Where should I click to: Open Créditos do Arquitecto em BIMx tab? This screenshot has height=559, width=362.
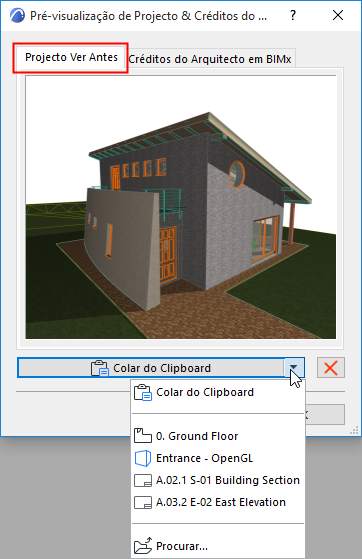point(210,59)
